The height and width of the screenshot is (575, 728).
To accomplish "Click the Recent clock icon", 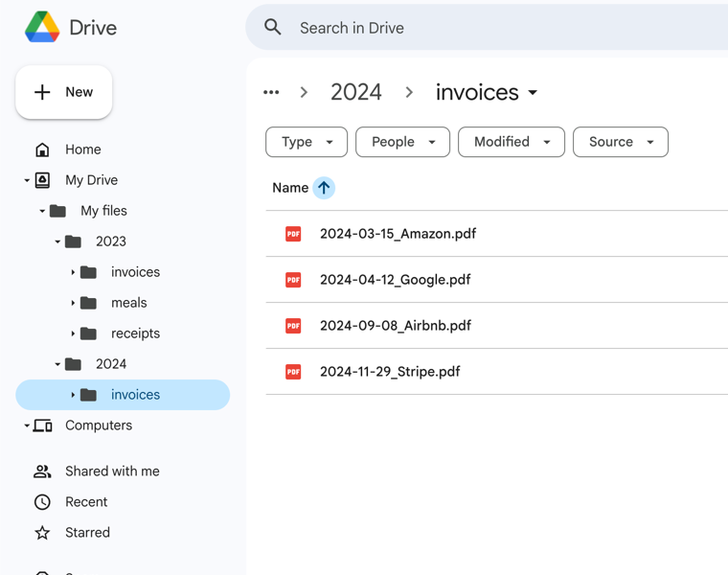I will [x=42, y=502].
